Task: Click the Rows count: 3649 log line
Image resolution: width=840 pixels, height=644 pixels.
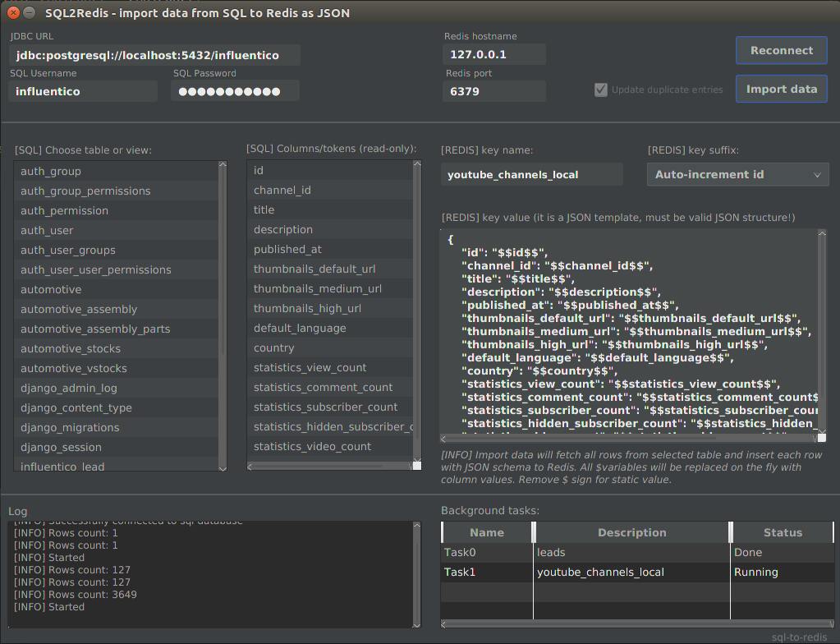Action: pyautogui.click(x=76, y=595)
